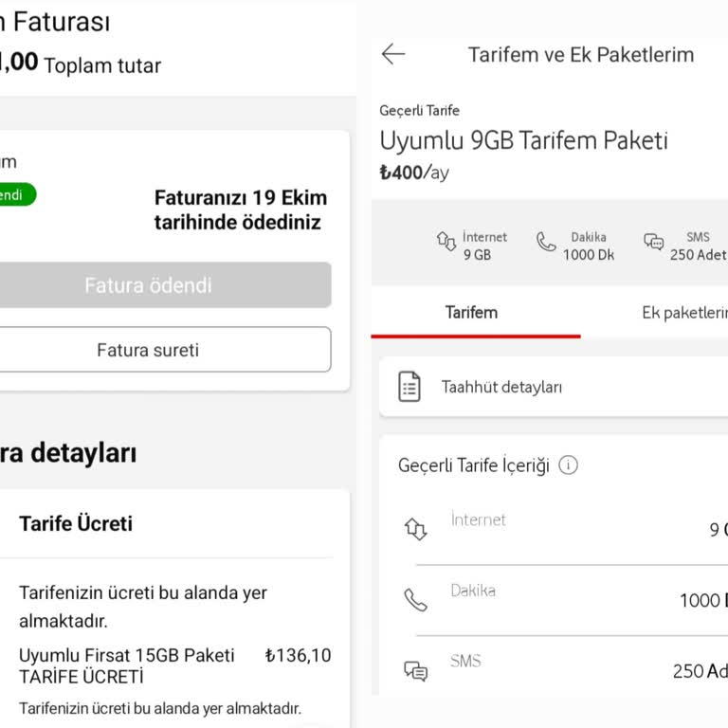Click the disabled Fatura ödendi button
Screen dimensions: 728x728
pos(165,285)
